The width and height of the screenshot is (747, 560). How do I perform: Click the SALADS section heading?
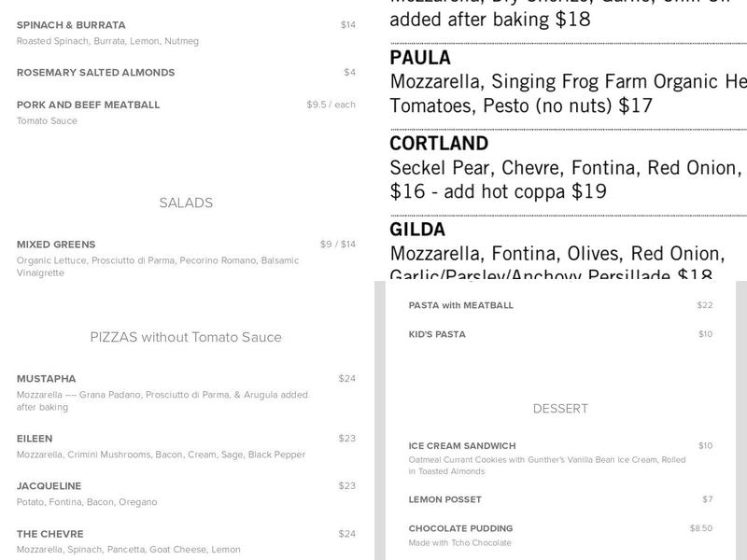click(x=186, y=203)
